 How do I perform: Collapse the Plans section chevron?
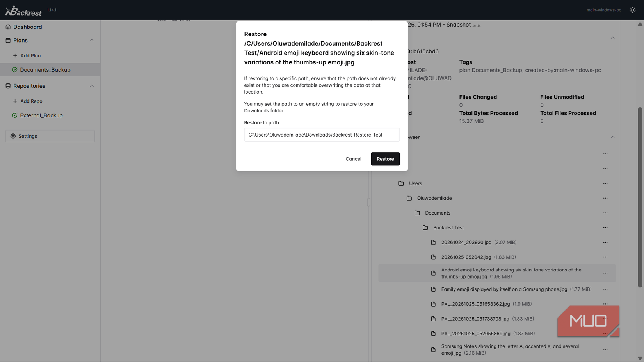tap(92, 40)
